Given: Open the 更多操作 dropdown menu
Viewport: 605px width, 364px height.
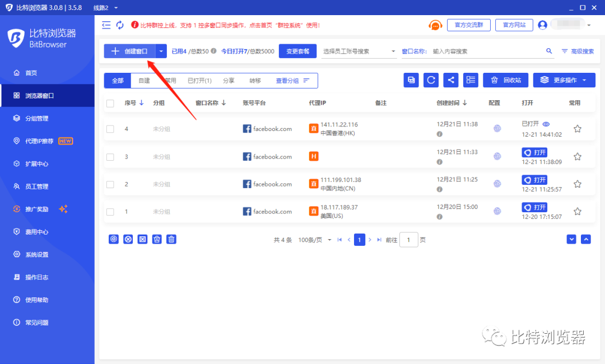Looking at the screenshot, I should pyautogui.click(x=564, y=80).
